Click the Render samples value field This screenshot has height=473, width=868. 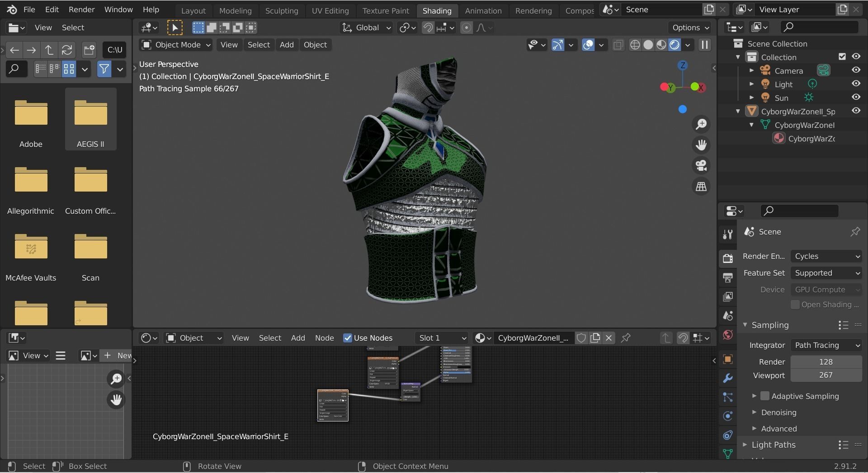coord(826,362)
